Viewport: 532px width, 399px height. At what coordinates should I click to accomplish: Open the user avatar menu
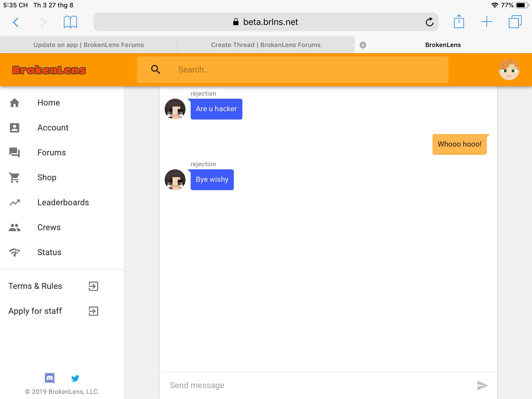tap(509, 70)
